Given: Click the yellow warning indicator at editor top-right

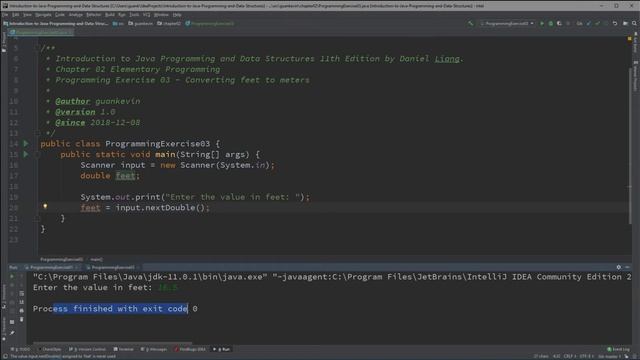Looking at the screenshot, I should (629, 39).
